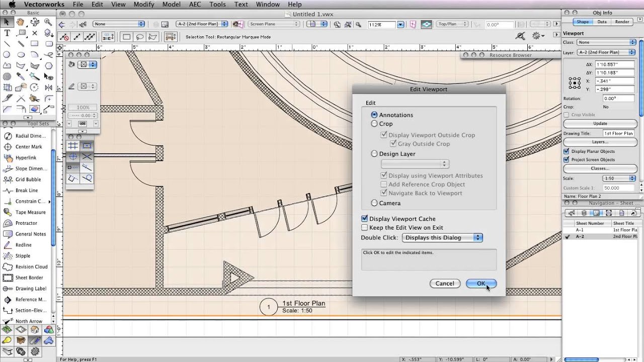This screenshot has width=644, height=362.
Task: Toggle Snap to Grid in snapping palette
Action: [73, 146]
